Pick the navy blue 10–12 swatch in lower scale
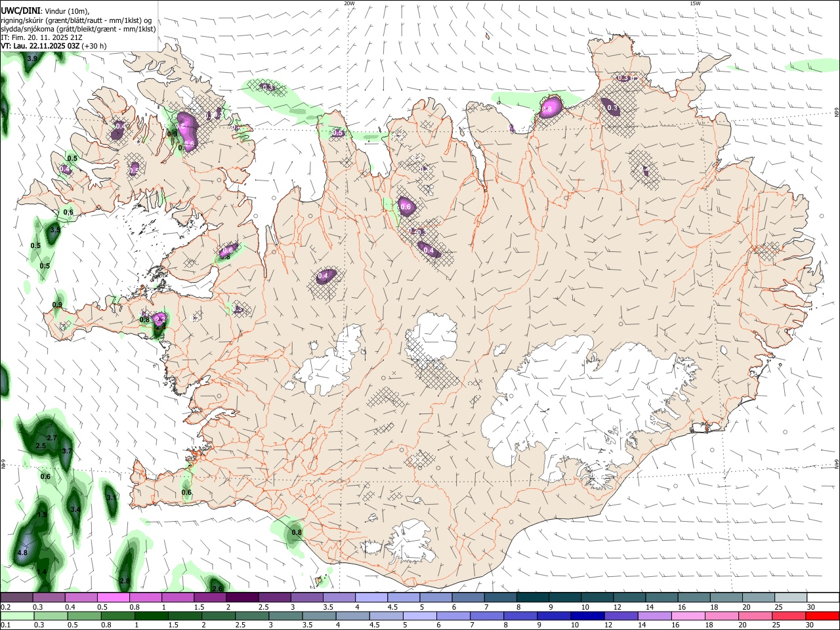The height and width of the screenshot is (630, 840). [x=587, y=616]
